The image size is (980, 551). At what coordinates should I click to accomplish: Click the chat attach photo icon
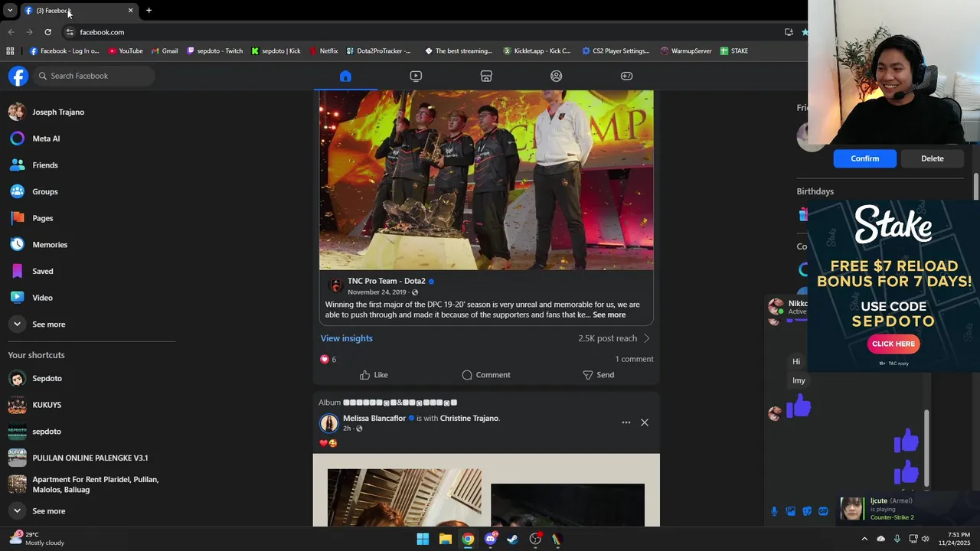791,511
